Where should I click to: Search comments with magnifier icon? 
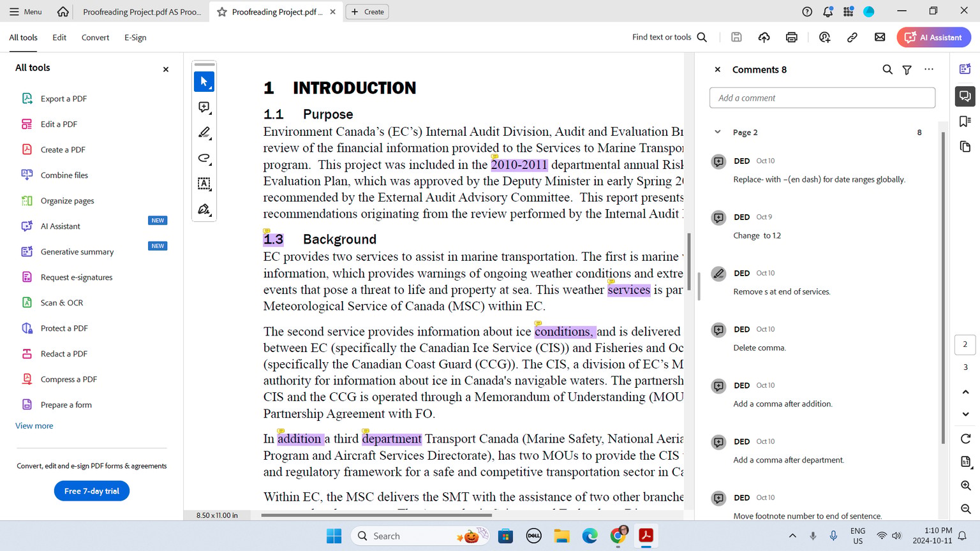[887, 70]
